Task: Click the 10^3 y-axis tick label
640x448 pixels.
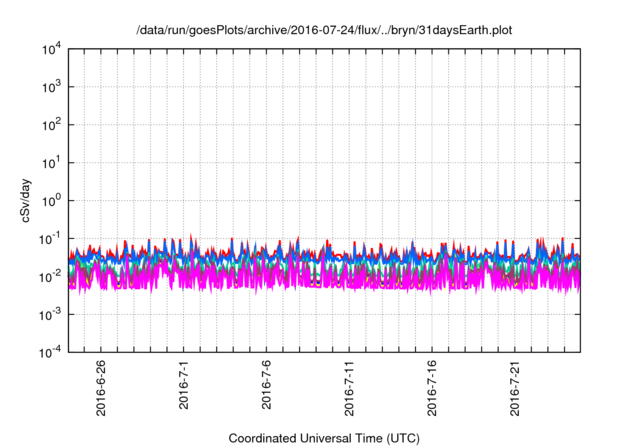Action: (52, 87)
